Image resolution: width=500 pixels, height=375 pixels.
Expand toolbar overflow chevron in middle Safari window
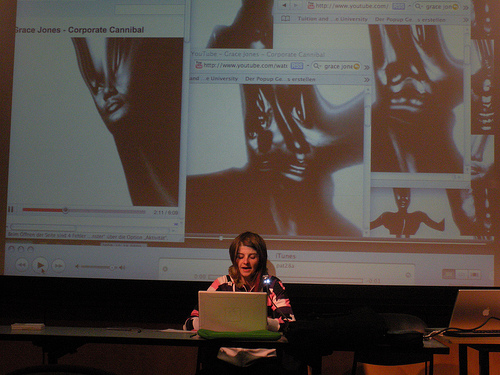coord(367,67)
